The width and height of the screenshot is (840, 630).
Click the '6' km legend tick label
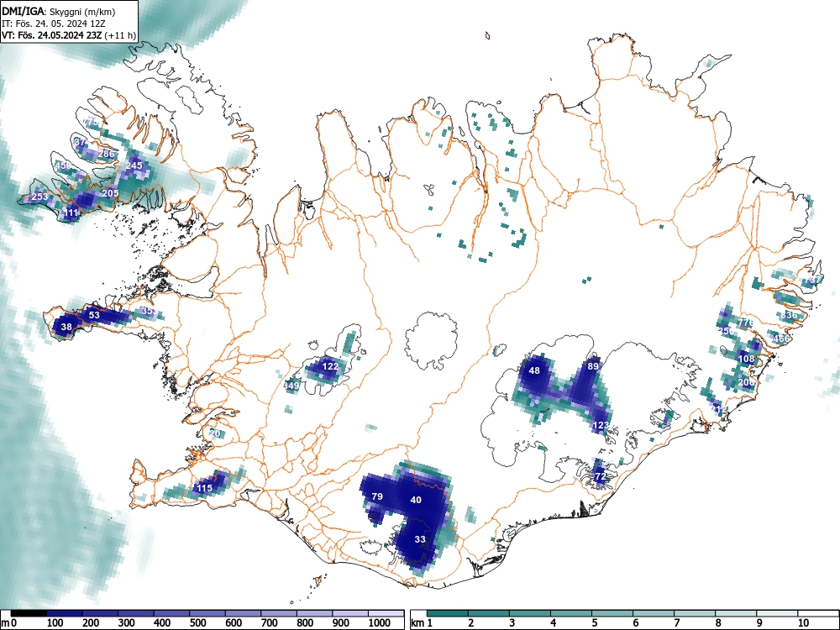point(635,623)
